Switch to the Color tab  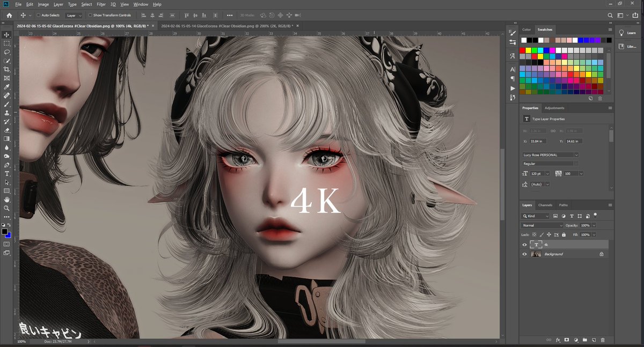pyautogui.click(x=526, y=29)
